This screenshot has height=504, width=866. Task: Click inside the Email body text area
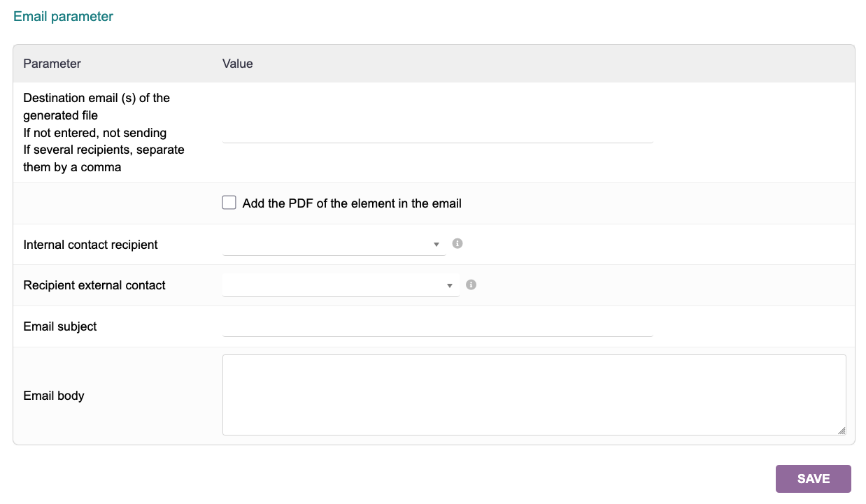(x=534, y=395)
